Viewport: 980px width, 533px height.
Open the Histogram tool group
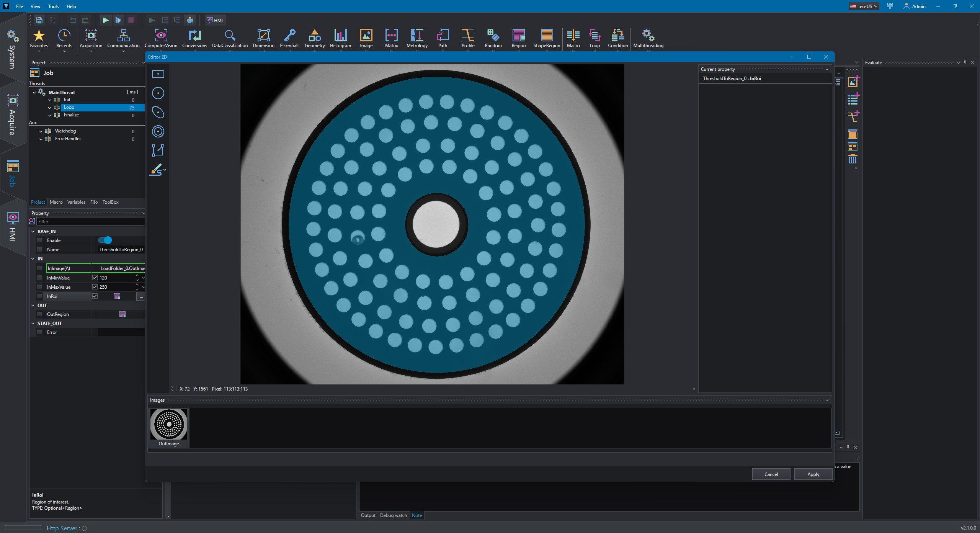340,39
